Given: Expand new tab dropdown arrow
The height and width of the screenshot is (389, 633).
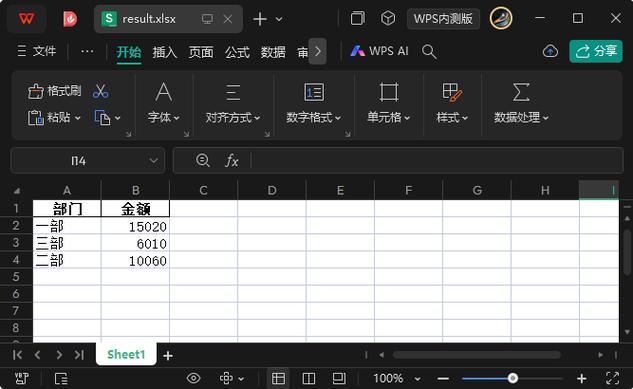Looking at the screenshot, I should [x=279, y=19].
